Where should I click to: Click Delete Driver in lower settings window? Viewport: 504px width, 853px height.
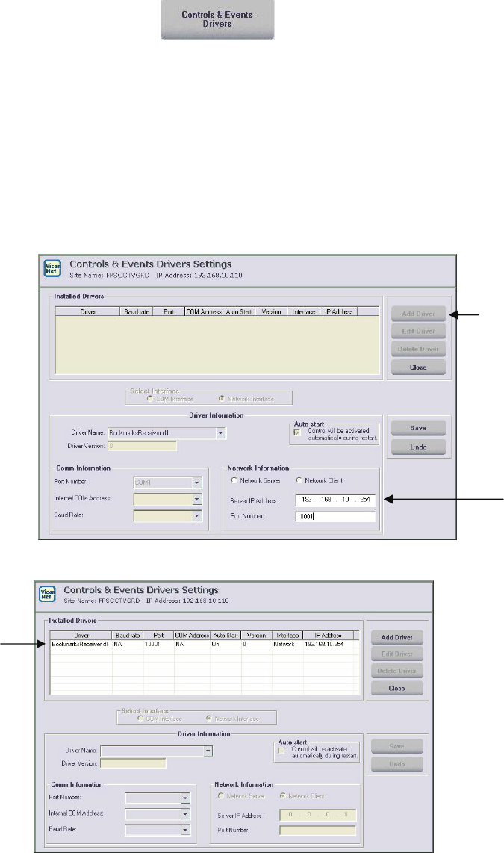pos(397,671)
